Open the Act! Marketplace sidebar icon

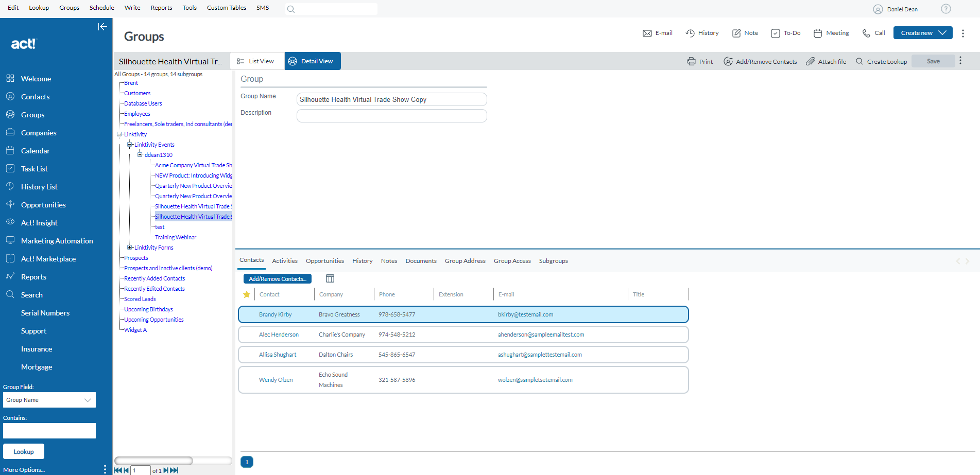(10, 258)
